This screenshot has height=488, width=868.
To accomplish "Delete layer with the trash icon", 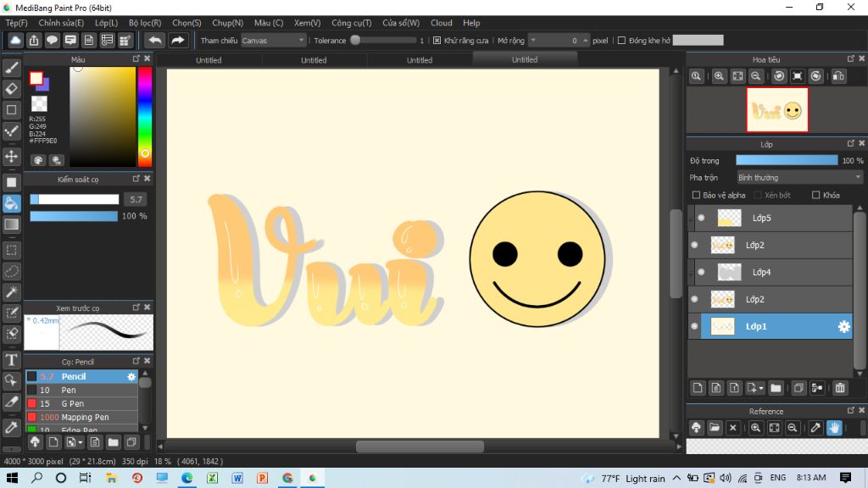I will pos(840,388).
